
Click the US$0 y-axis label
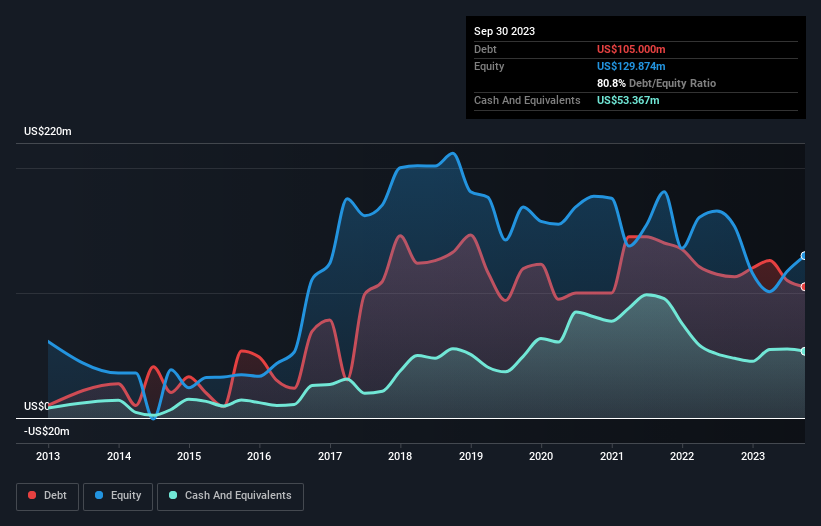(37, 407)
